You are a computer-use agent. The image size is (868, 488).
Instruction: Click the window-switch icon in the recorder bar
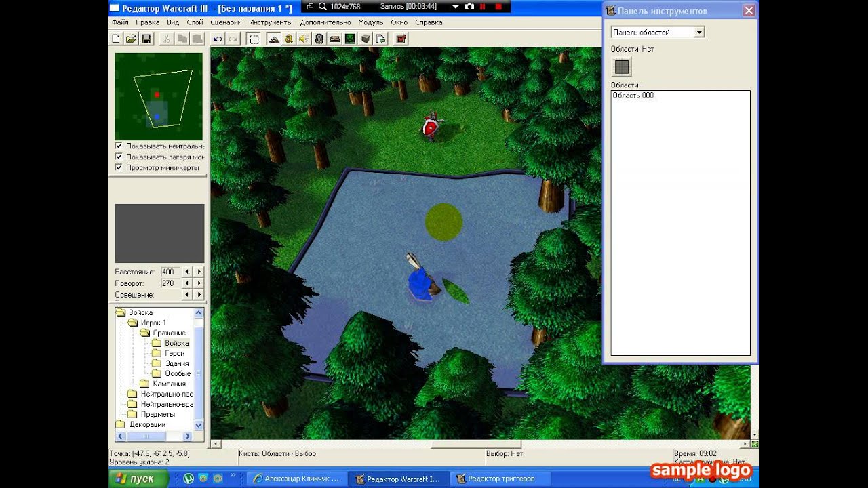(309, 7)
